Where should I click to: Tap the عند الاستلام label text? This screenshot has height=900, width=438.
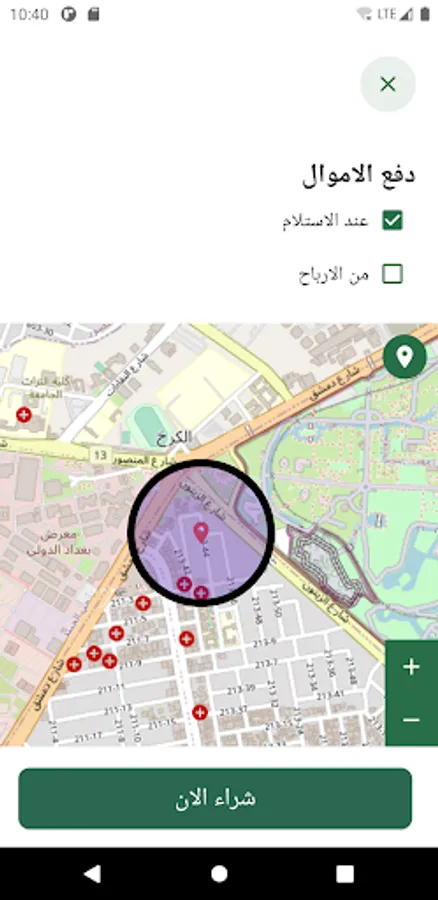coord(325,221)
